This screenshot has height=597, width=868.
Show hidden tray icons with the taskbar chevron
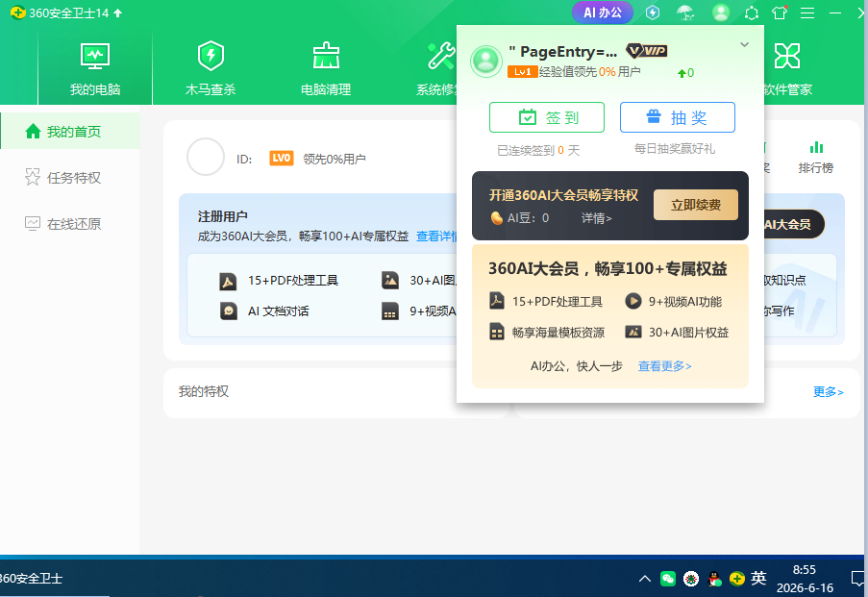coord(644,579)
